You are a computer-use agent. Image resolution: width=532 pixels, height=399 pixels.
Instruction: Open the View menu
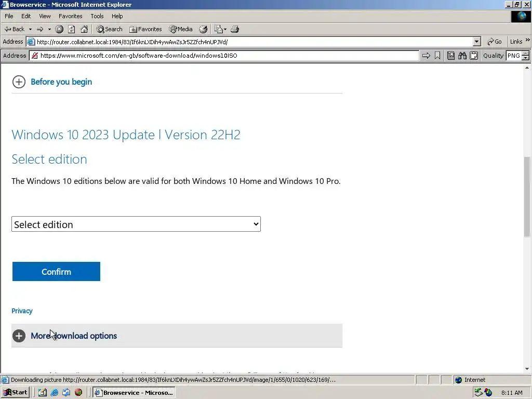(x=45, y=16)
